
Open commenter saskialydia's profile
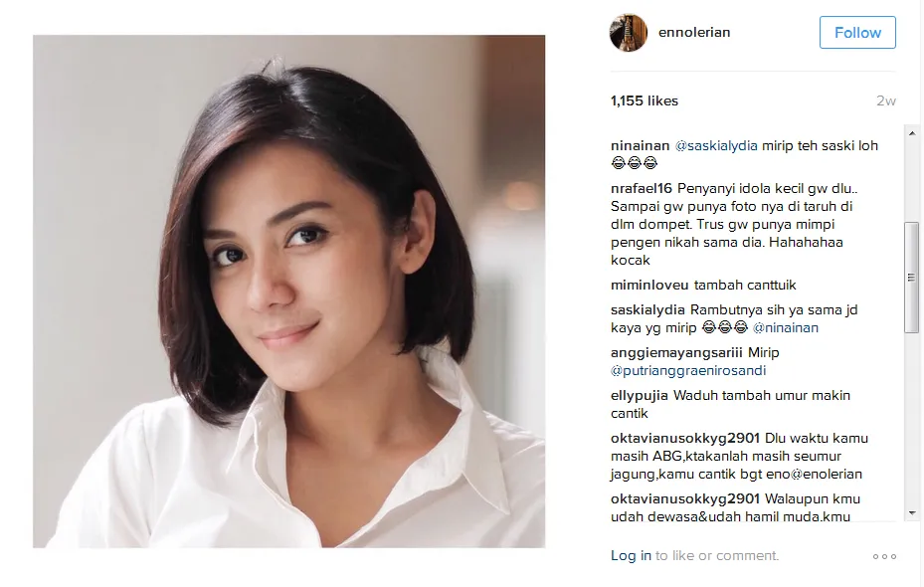(x=647, y=310)
